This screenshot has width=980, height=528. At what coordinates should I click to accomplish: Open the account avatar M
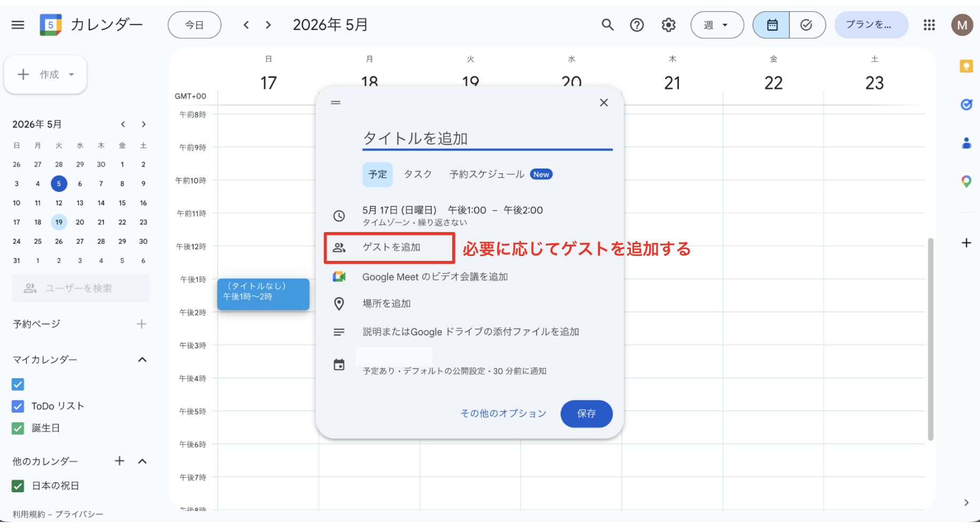point(962,25)
